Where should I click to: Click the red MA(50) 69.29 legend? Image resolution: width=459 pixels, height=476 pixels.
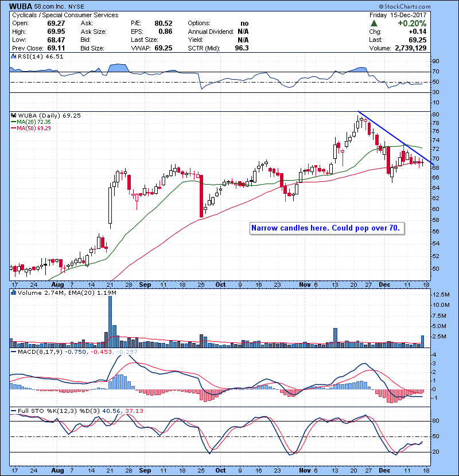(x=30, y=128)
